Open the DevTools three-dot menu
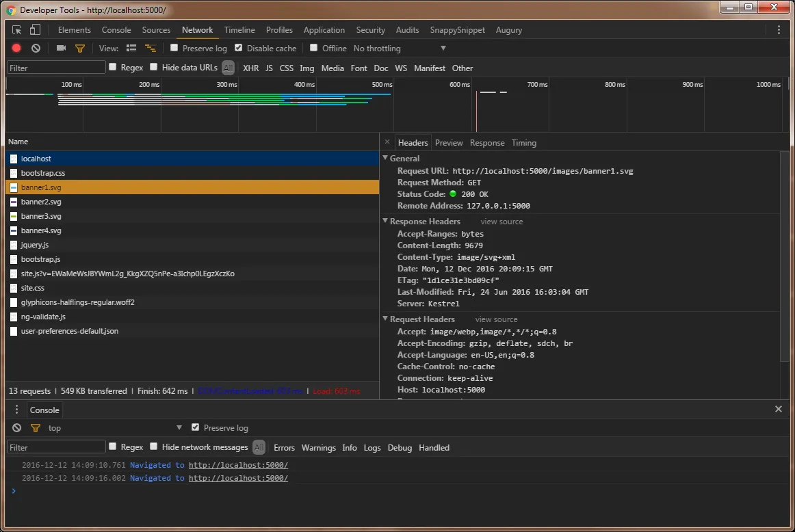Image resolution: width=795 pixels, height=532 pixels. (779, 30)
